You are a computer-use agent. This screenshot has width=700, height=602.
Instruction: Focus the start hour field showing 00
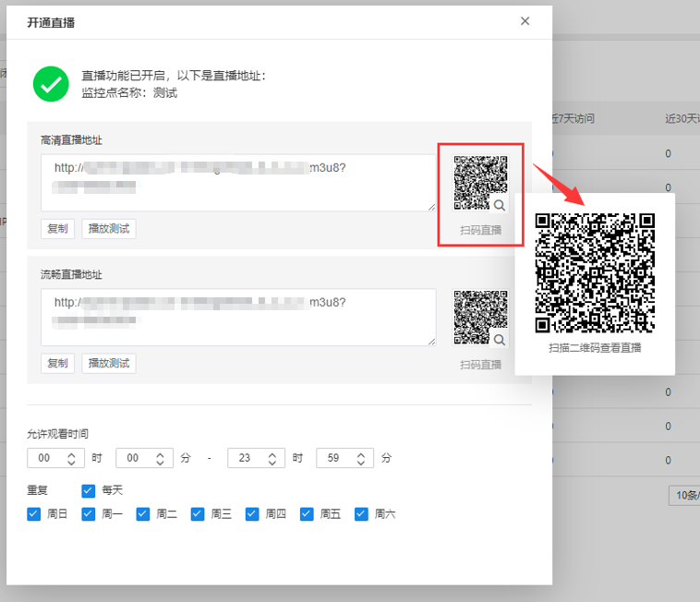(55, 458)
